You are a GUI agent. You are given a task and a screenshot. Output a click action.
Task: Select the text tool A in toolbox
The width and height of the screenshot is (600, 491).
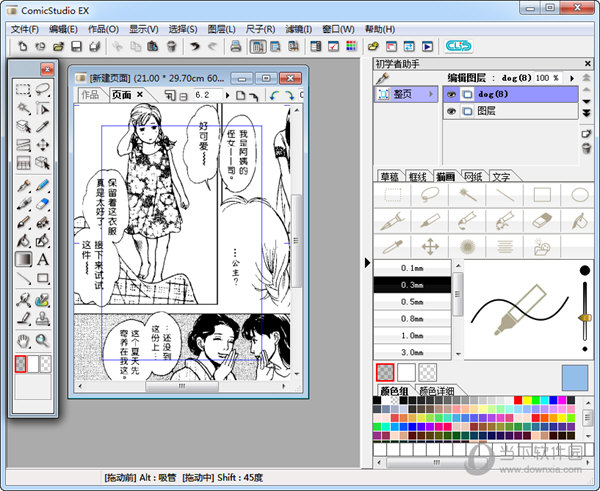tap(43, 259)
